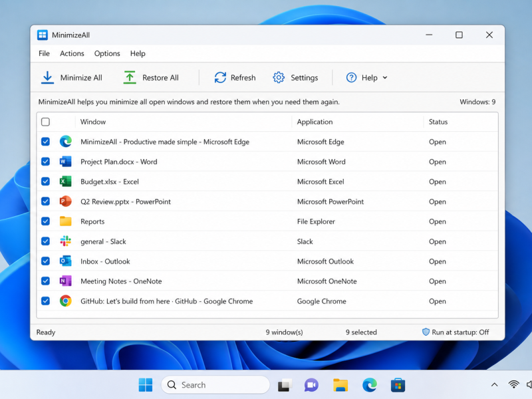Click the Restore All button label
Viewport: 532px width, 399px height.
click(160, 78)
